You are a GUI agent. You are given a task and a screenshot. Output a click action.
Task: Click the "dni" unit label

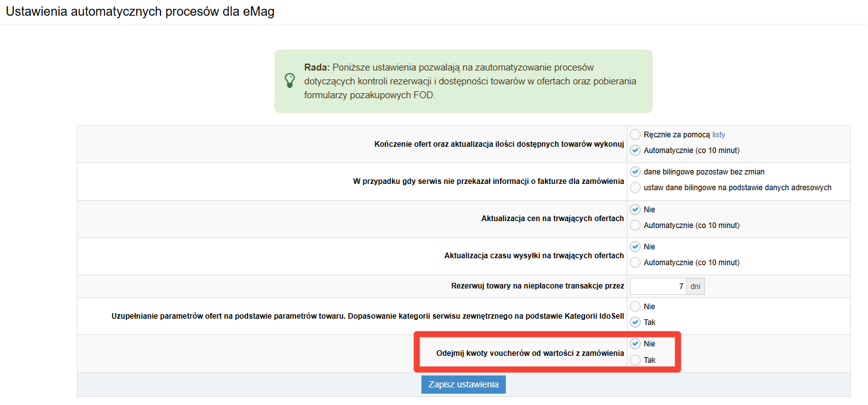click(x=695, y=287)
